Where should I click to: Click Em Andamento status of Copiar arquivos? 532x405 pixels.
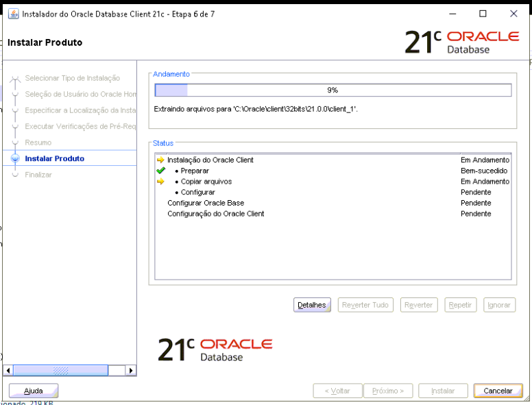point(485,182)
